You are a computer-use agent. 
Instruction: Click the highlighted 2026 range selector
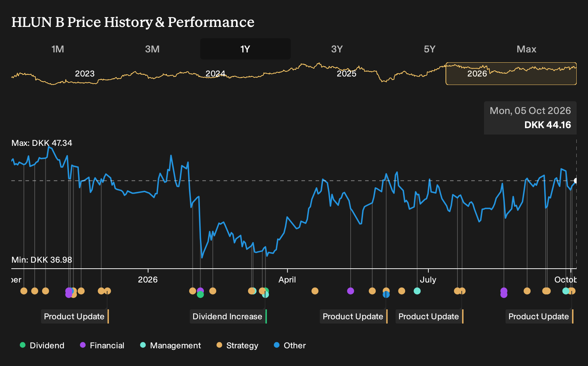511,74
